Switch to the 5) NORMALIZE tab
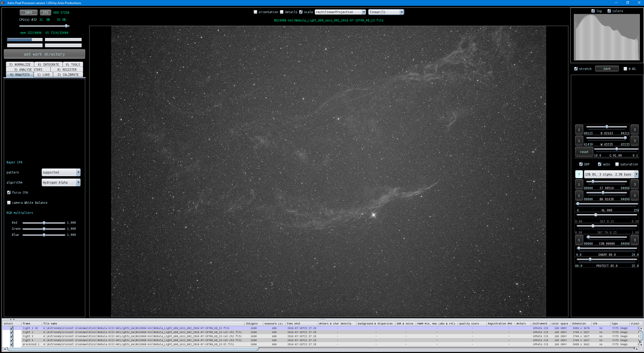Image resolution: width=644 pixels, height=353 pixels. tap(20, 64)
